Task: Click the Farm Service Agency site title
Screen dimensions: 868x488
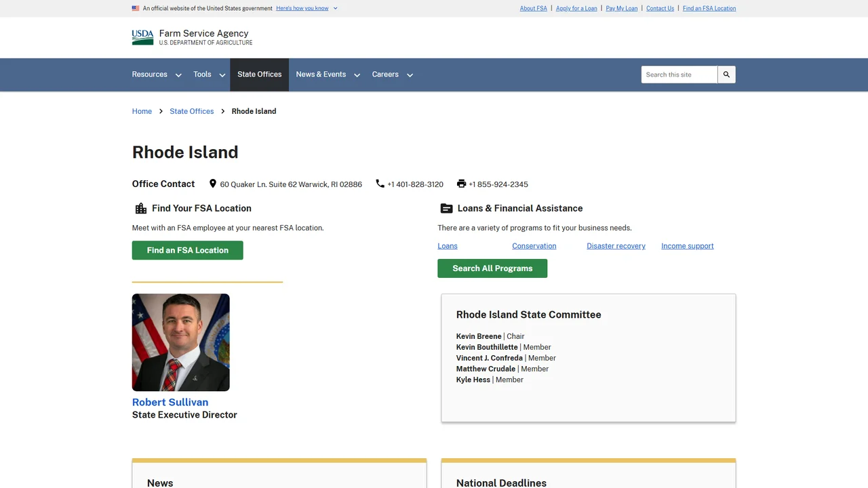Action: tap(204, 33)
